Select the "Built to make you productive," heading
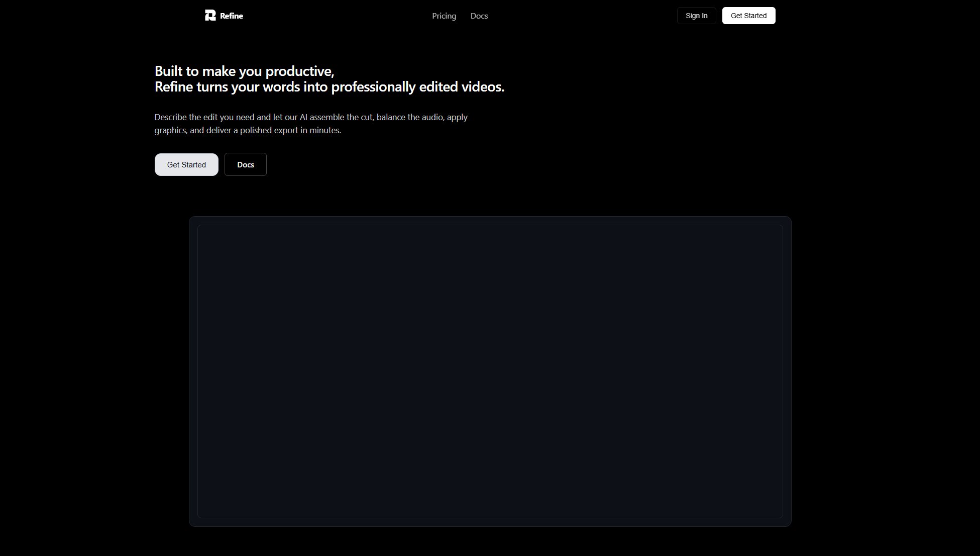Image resolution: width=980 pixels, height=556 pixels. pos(245,71)
